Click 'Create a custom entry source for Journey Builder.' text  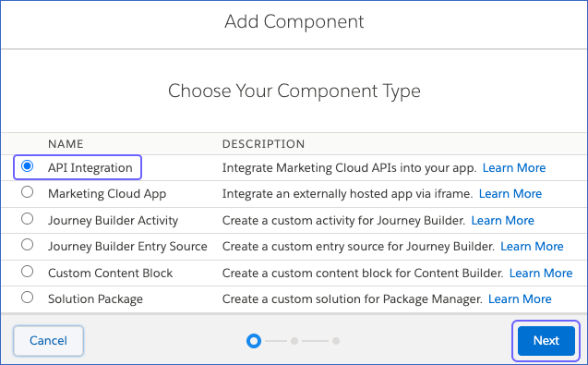point(358,246)
